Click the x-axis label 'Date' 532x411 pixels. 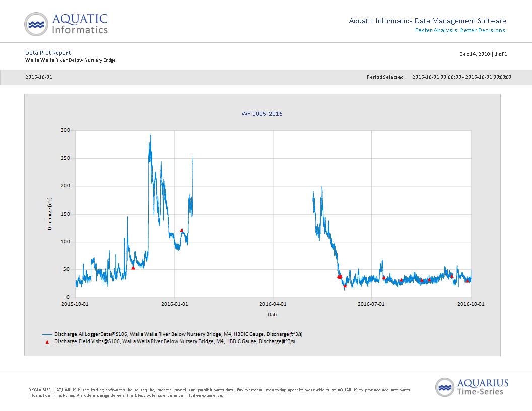(x=273, y=315)
